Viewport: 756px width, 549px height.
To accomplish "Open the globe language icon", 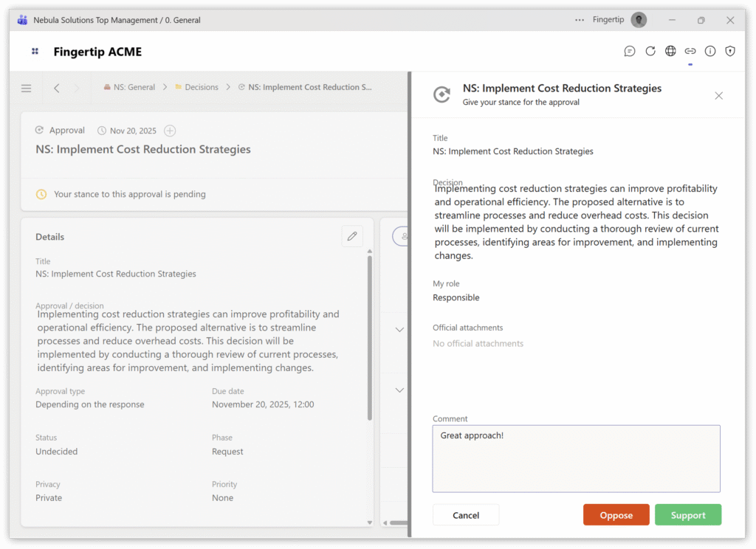I will tap(670, 51).
